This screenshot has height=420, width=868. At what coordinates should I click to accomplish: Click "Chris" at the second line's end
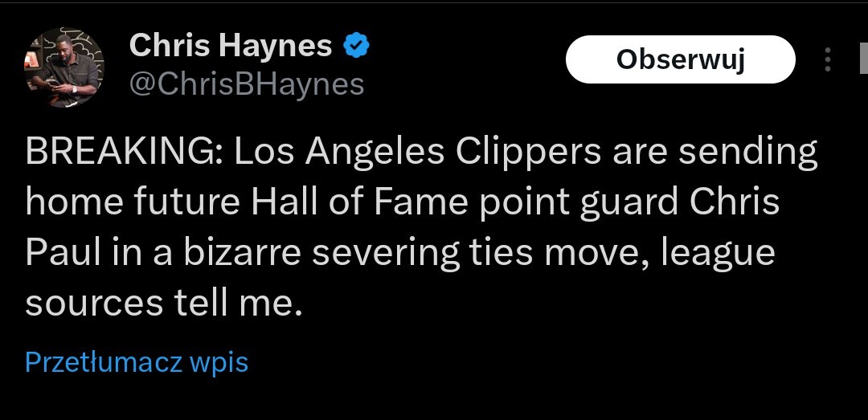738,202
